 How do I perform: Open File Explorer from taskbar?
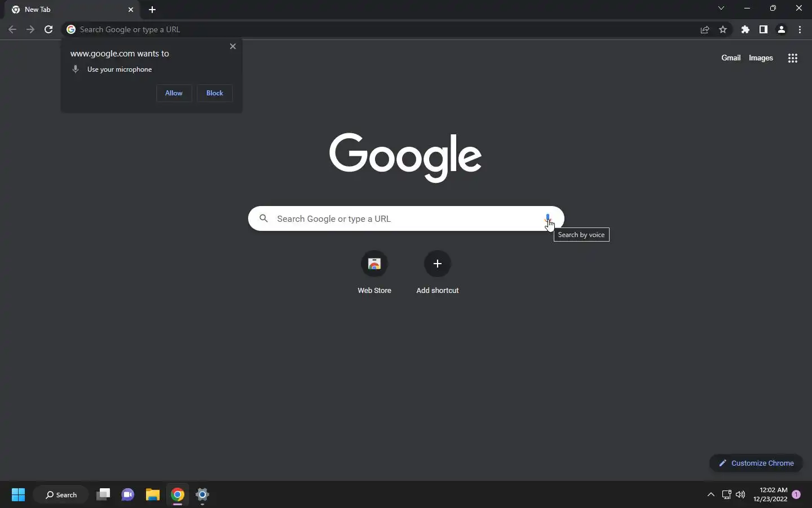[153, 494]
